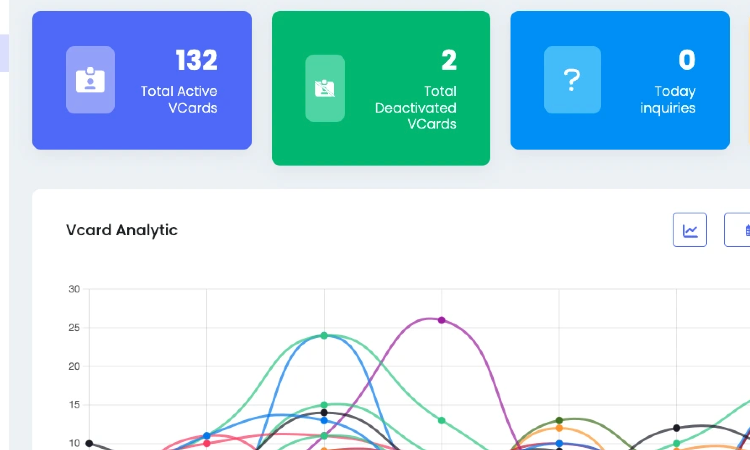This screenshot has width=750, height=450.
Task: Click the Vcard Analytic heading
Action: click(x=122, y=230)
